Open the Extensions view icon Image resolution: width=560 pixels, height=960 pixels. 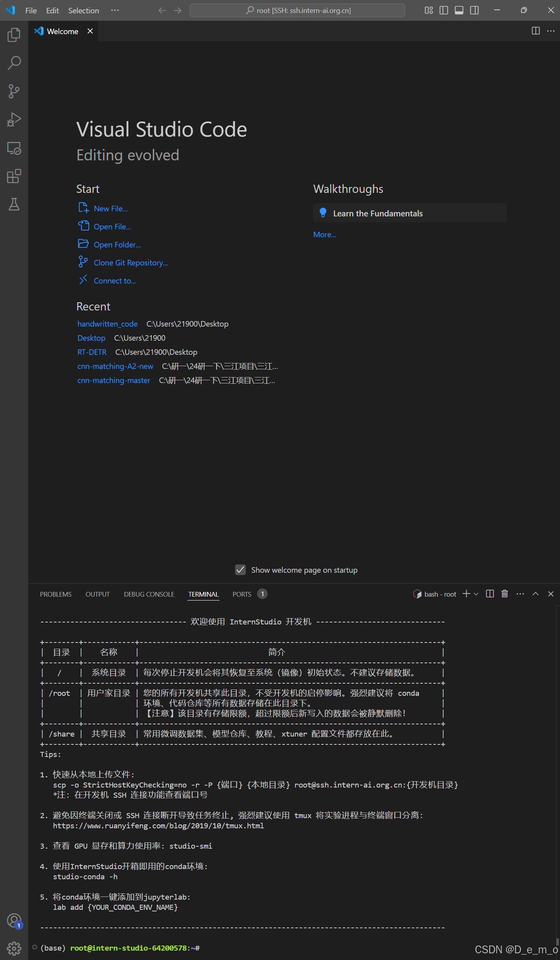click(x=14, y=176)
